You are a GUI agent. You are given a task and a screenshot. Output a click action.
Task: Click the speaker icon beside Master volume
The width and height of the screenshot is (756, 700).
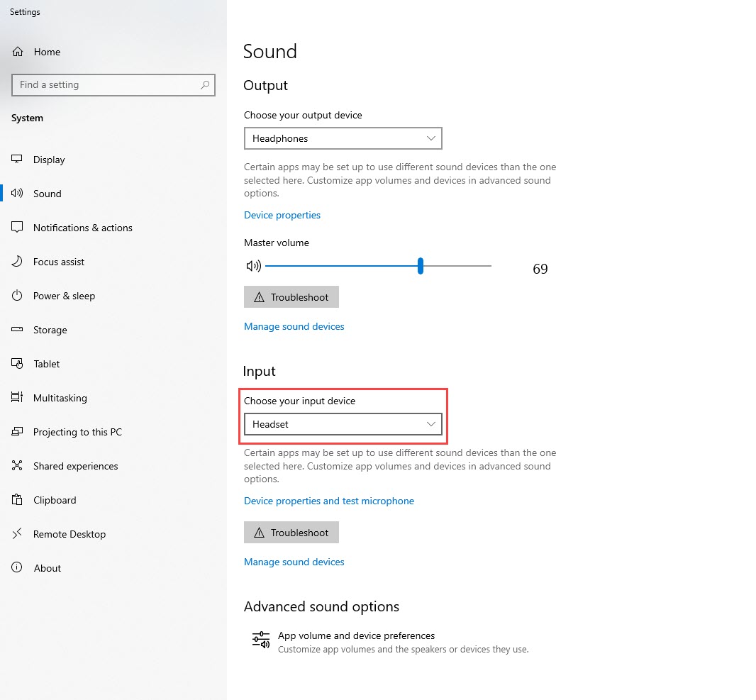pos(253,266)
